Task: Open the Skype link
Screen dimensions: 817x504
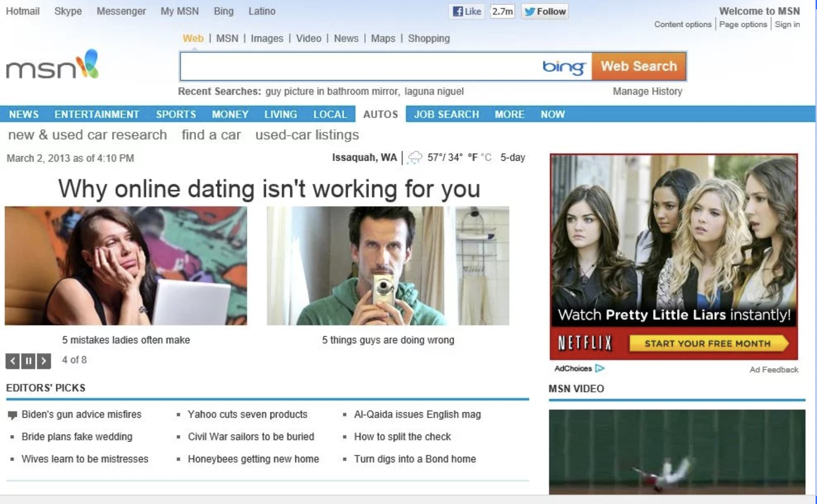Action: [x=68, y=11]
